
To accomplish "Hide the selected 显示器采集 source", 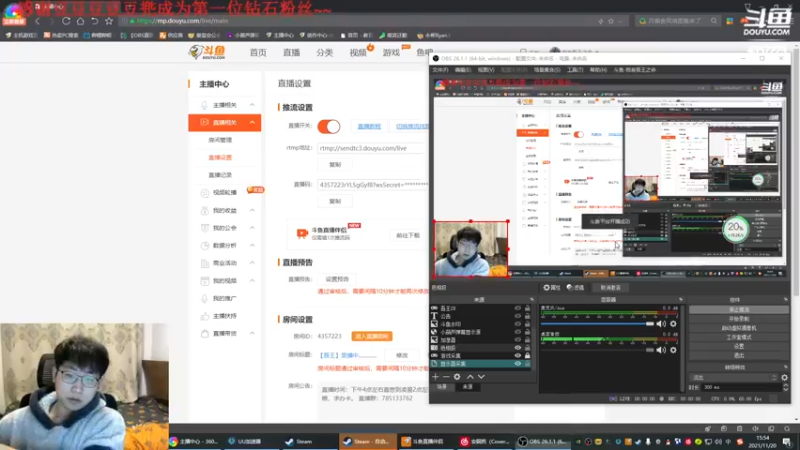I will 517,363.
